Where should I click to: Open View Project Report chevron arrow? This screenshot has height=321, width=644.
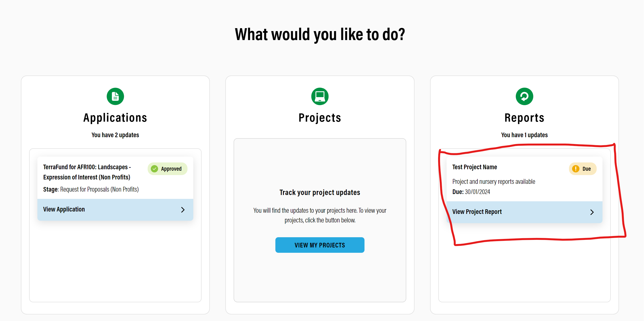592,212
